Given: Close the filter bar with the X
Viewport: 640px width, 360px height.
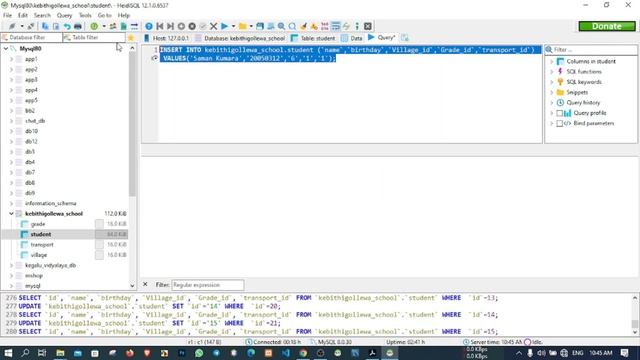Looking at the screenshot, I should (145, 284).
